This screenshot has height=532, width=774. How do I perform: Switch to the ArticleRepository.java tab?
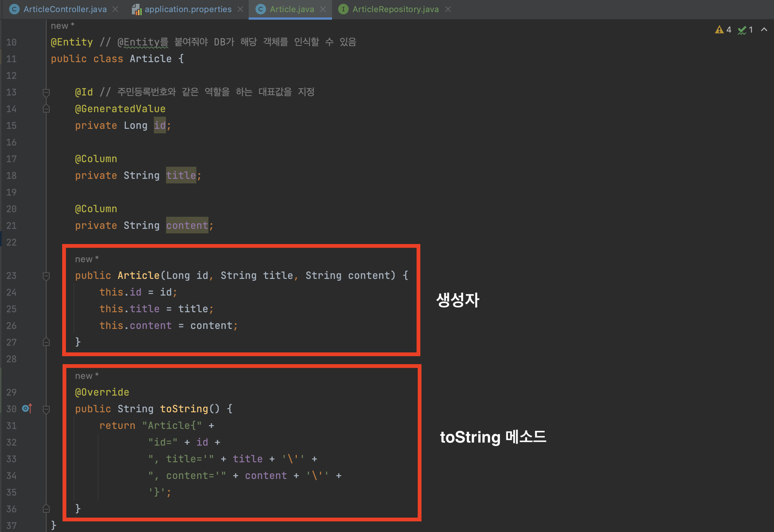[395, 9]
